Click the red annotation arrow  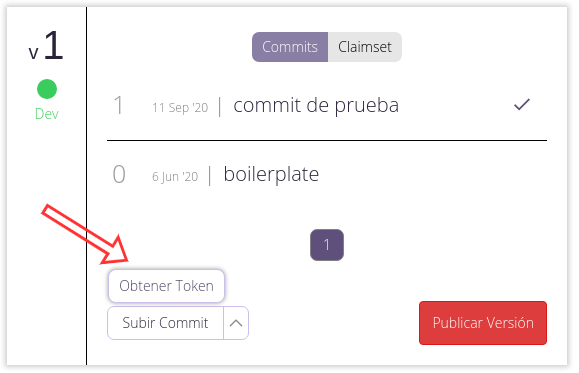click(x=85, y=235)
